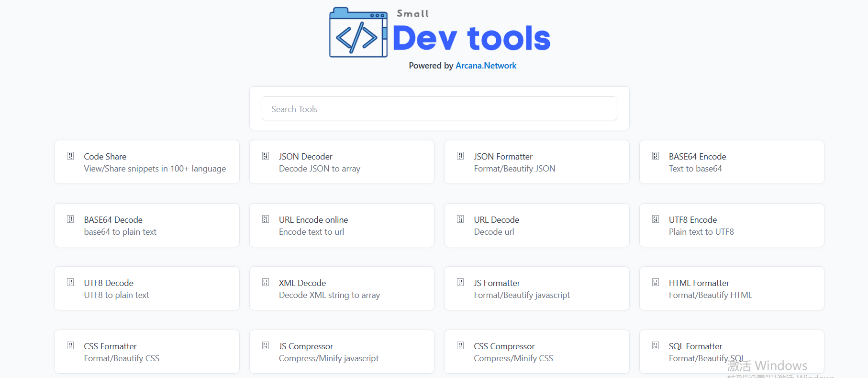Click 'View/Share snippets in 100+ language' text
Viewport: 868px width, 378px height.
(x=155, y=169)
